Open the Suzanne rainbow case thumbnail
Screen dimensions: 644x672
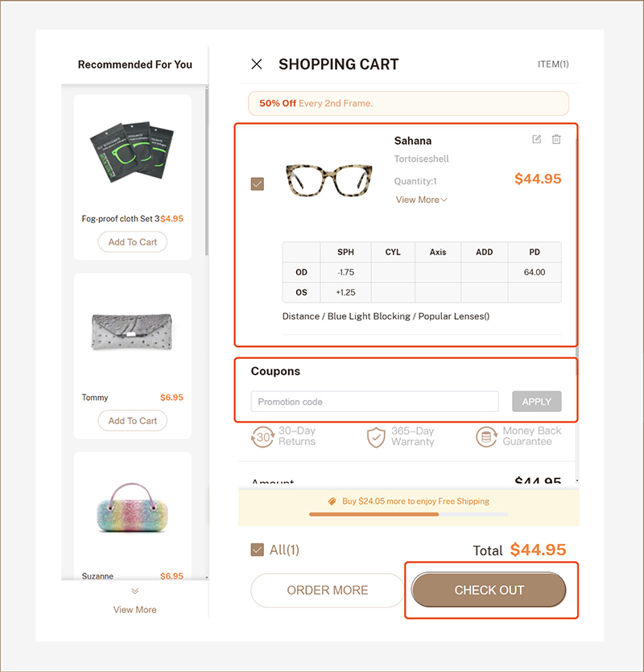[x=133, y=510]
